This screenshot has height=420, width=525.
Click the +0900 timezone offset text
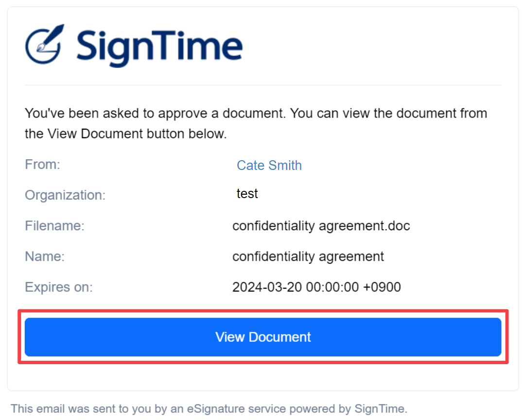pyautogui.click(x=382, y=287)
